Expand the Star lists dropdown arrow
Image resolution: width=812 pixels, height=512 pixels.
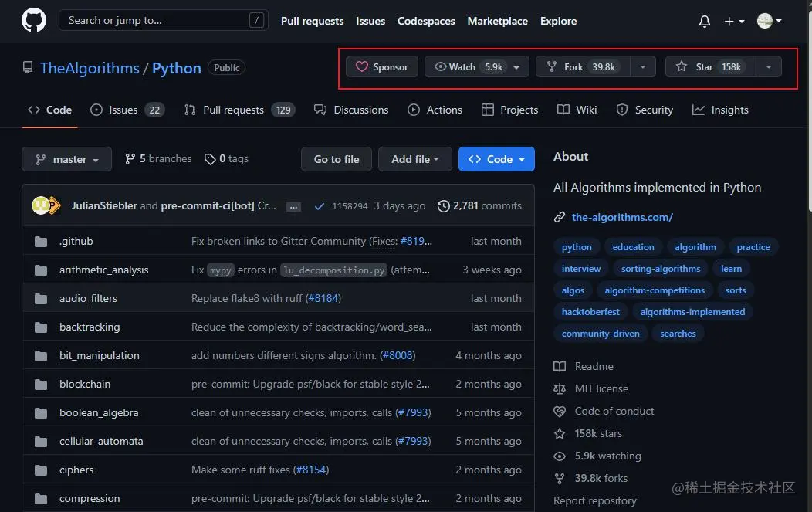tap(769, 67)
